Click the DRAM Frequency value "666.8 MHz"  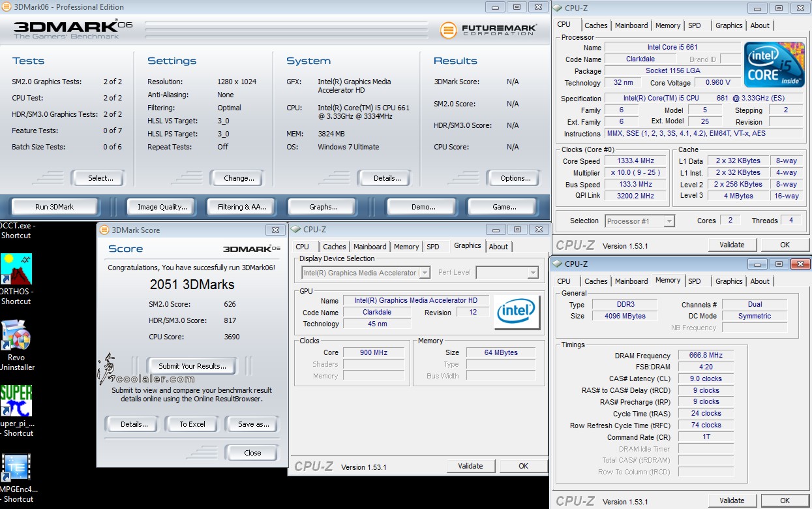(x=706, y=356)
